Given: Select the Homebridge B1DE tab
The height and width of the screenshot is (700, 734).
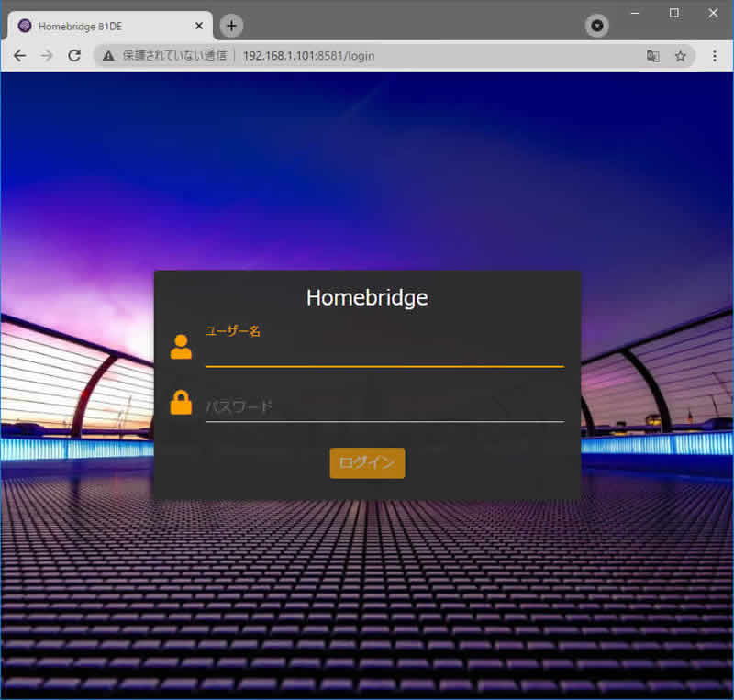Looking at the screenshot, I should click(x=110, y=27).
